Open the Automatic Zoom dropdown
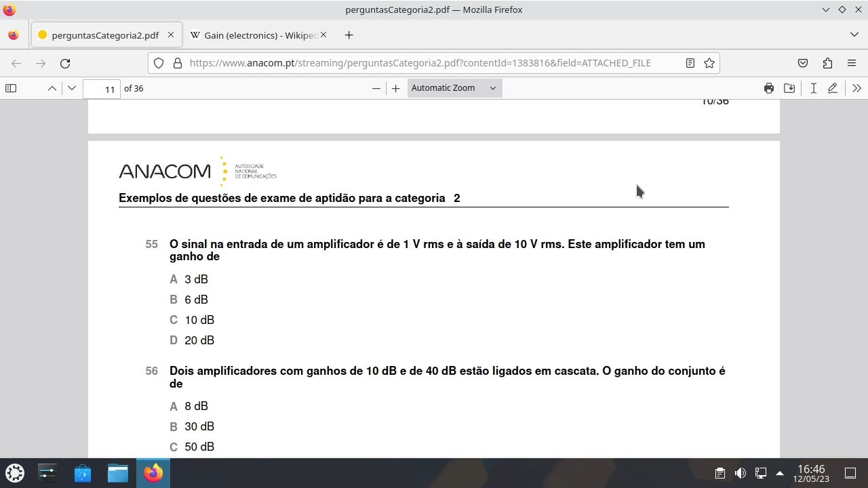Viewport: 868px width, 488px height. coord(454,88)
